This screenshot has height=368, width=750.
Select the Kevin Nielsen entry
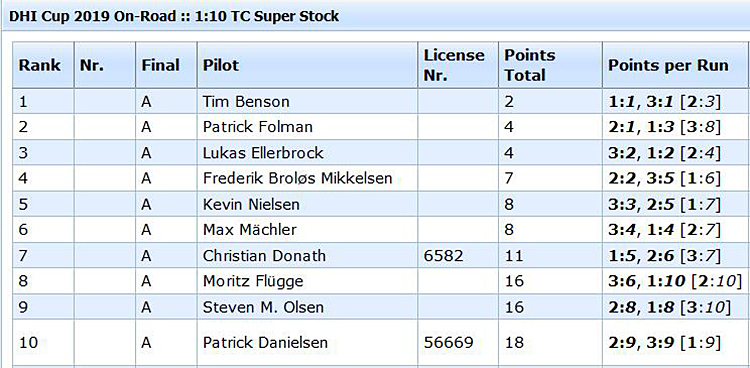pyautogui.click(x=251, y=204)
